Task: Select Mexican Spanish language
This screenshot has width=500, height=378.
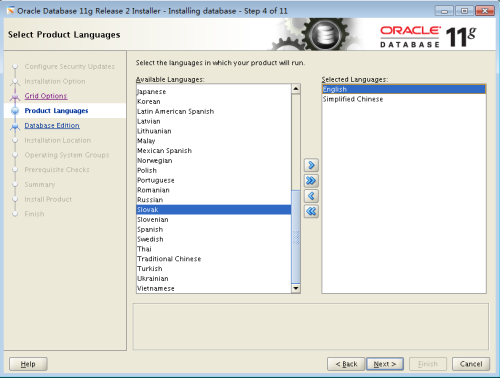Action: [x=213, y=151]
